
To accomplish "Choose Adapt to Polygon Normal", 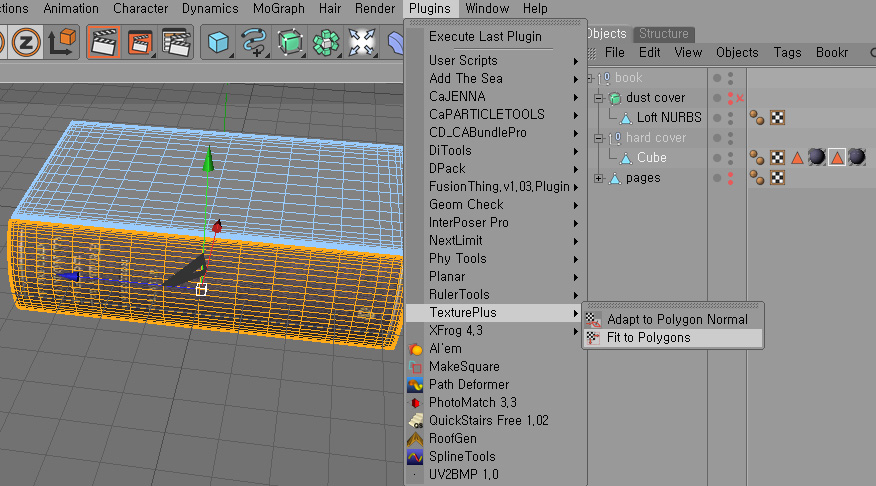I will click(673, 320).
